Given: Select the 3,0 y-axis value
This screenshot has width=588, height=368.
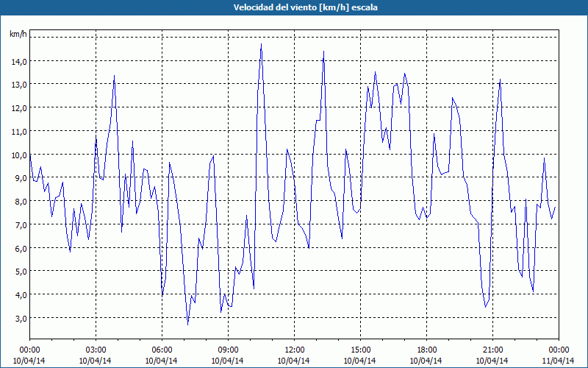Looking at the screenshot, I should point(21,319).
